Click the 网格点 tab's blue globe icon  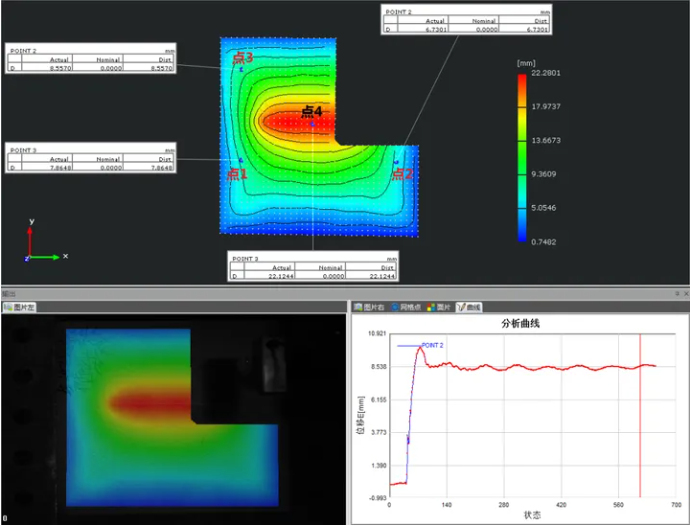394,307
